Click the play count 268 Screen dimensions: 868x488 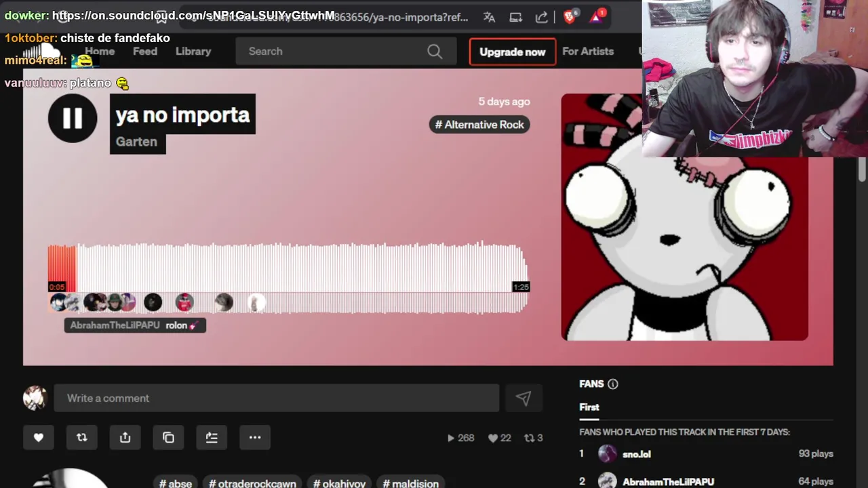coord(460,438)
